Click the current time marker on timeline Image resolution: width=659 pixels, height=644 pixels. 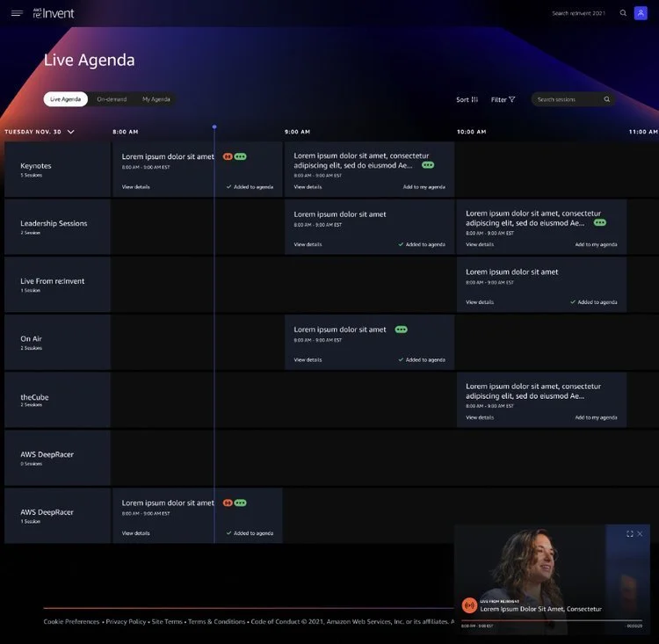click(214, 127)
